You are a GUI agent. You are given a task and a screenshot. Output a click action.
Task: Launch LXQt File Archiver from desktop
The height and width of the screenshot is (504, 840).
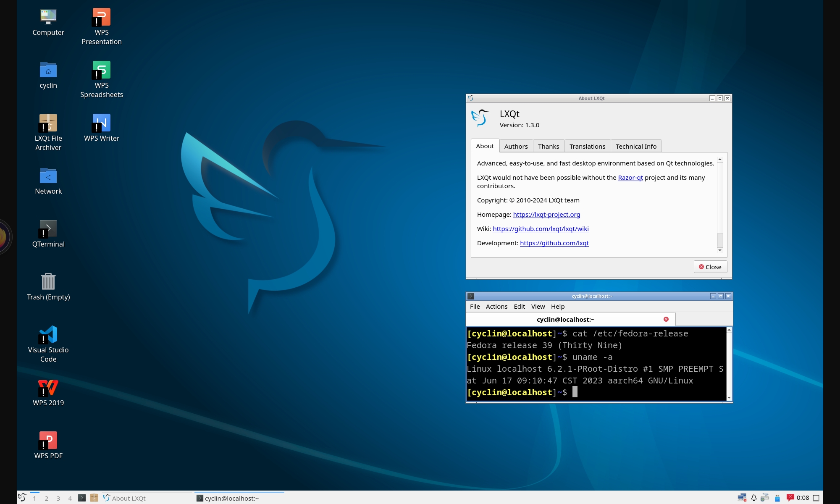pyautogui.click(x=48, y=133)
